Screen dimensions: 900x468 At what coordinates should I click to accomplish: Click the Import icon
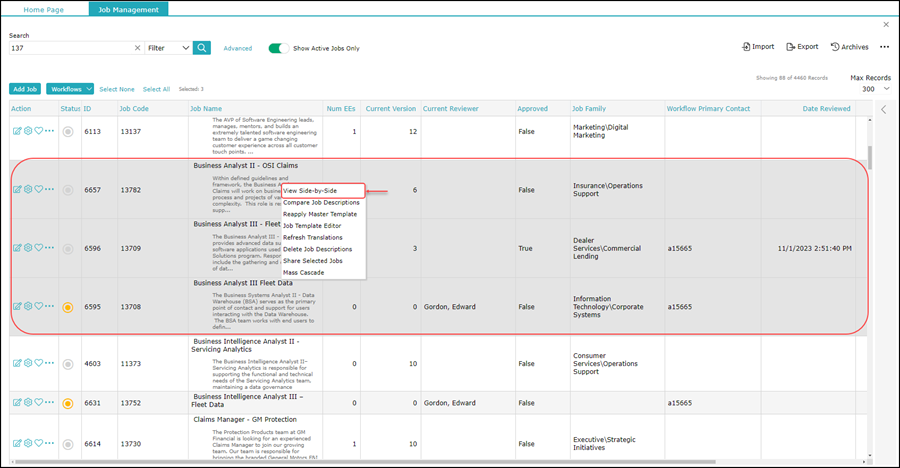tap(758, 47)
